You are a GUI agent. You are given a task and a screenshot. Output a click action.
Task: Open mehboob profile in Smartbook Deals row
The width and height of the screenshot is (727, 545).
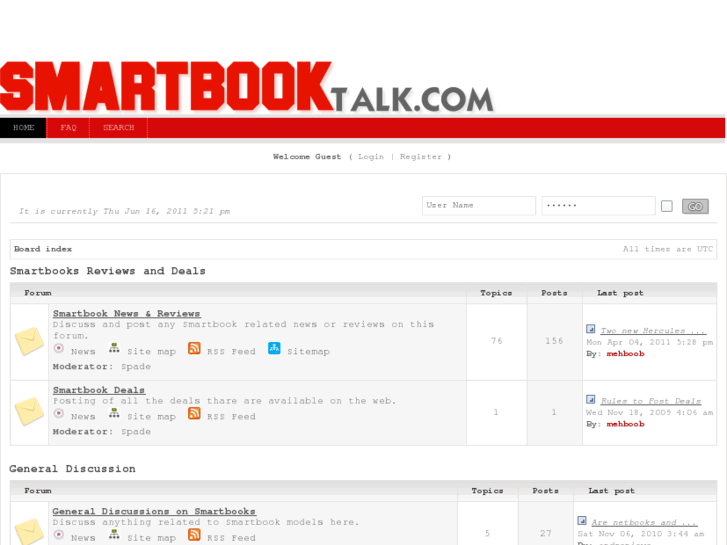tap(625, 424)
